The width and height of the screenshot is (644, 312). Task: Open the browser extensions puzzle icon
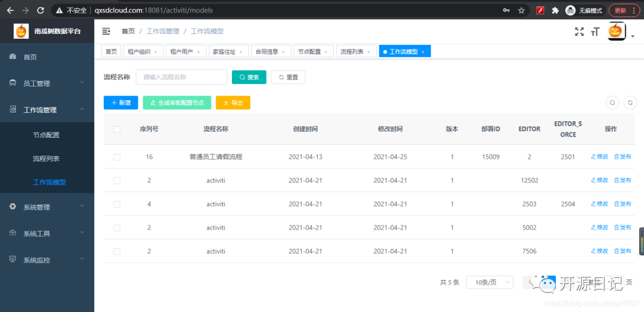(555, 10)
